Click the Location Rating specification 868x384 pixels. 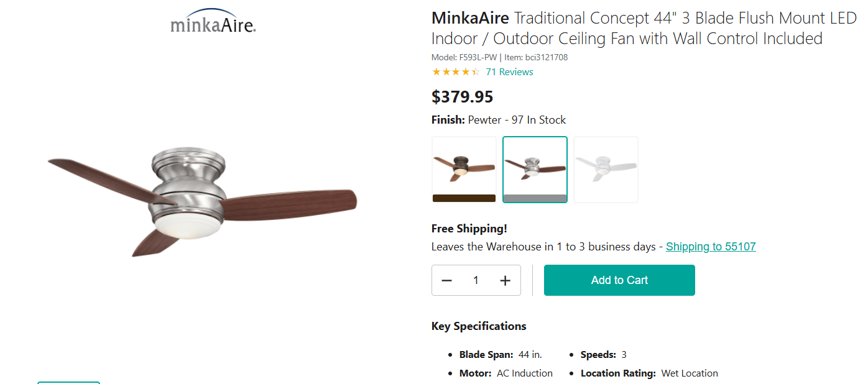coord(649,373)
